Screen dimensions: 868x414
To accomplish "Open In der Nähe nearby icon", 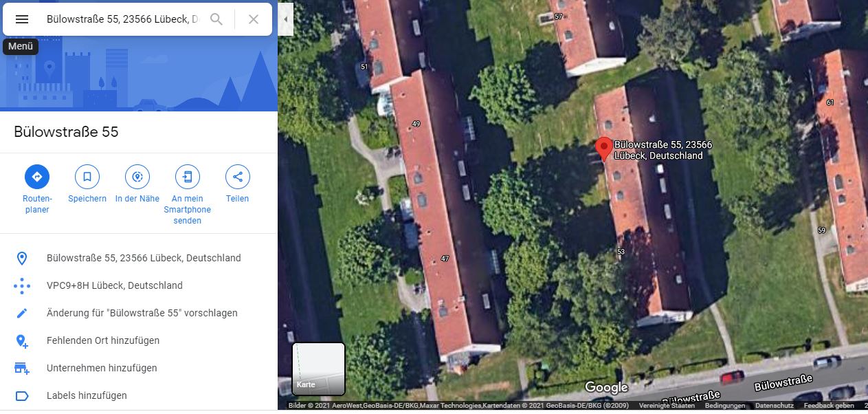I will tap(137, 177).
